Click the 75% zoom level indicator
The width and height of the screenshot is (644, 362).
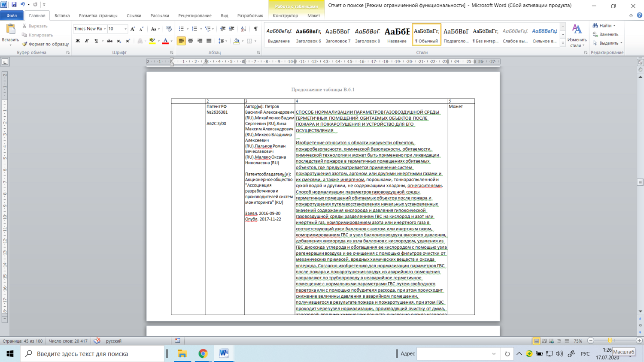[x=578, y=341]
